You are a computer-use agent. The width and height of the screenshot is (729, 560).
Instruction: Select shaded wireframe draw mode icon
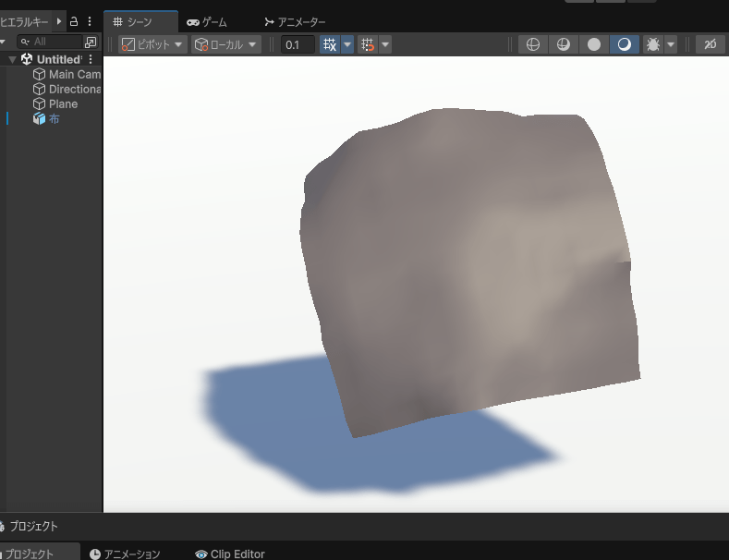pos(563,44)
